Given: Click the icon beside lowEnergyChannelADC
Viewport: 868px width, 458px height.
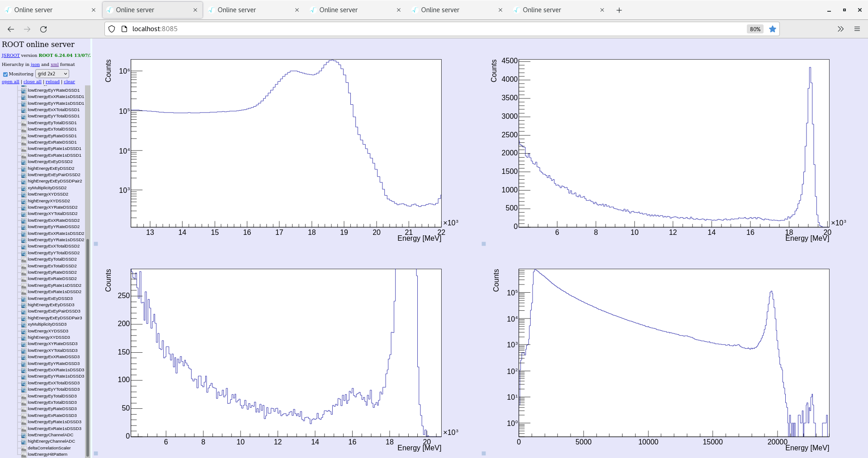Looking at the screenshot, I should click(x=24, y=435).
